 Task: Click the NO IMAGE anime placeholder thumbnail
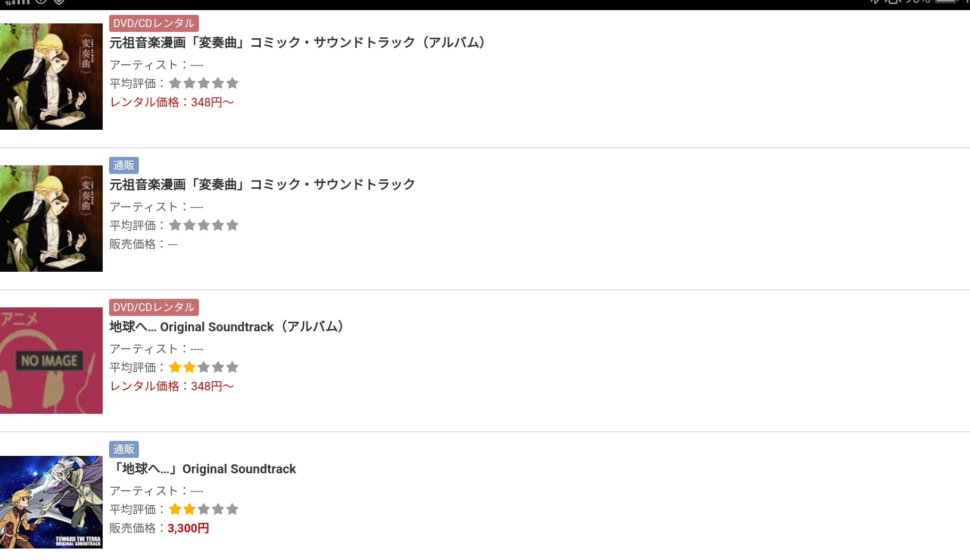click(x=51, y=361)
